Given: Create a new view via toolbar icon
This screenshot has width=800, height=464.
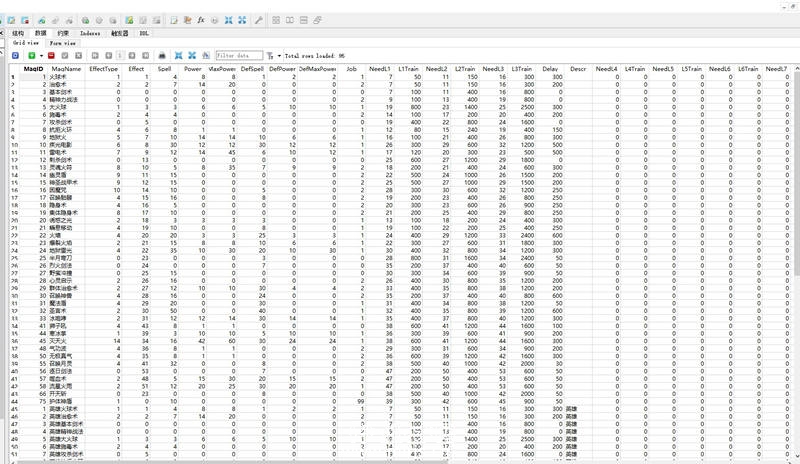Looking at the screenshot, I should 130,20.
